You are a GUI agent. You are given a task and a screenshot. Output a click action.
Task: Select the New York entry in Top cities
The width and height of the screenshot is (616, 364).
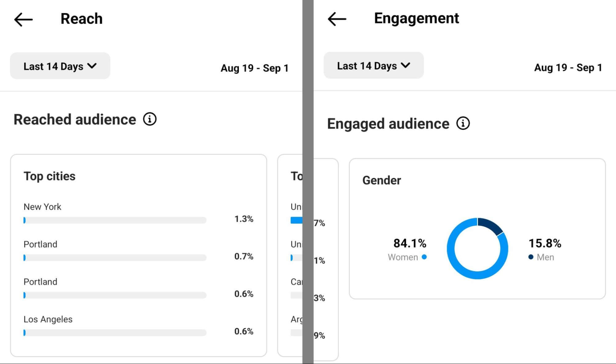point(42,207)
